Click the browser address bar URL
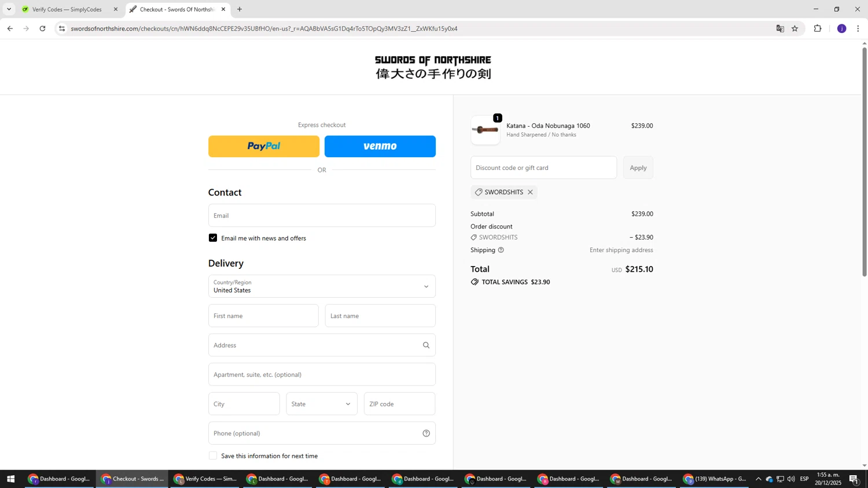The width and height of the screenshot is (868, 488). click(264, 28)
